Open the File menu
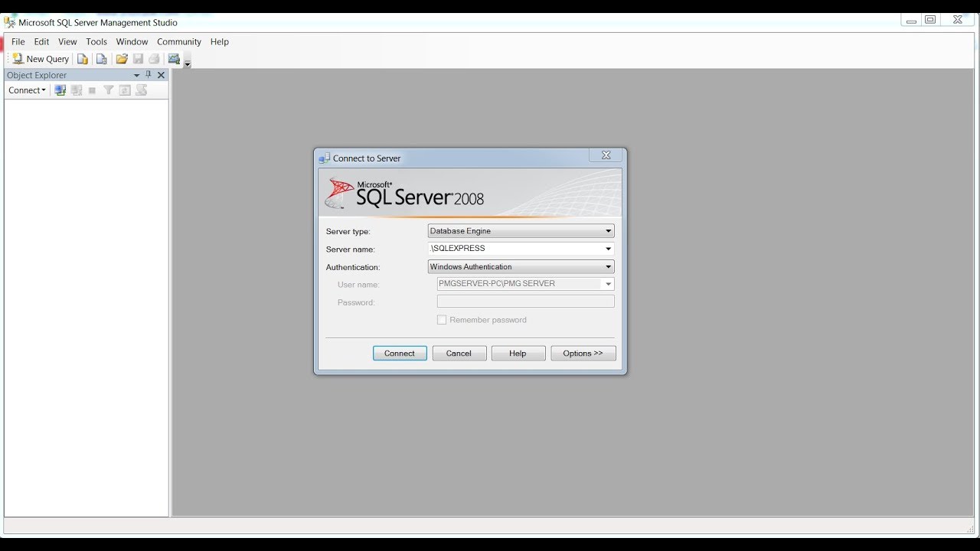Image resolution: width=980 pixels, height=551 pixels. pyautogui.click(x=18, y=42)
